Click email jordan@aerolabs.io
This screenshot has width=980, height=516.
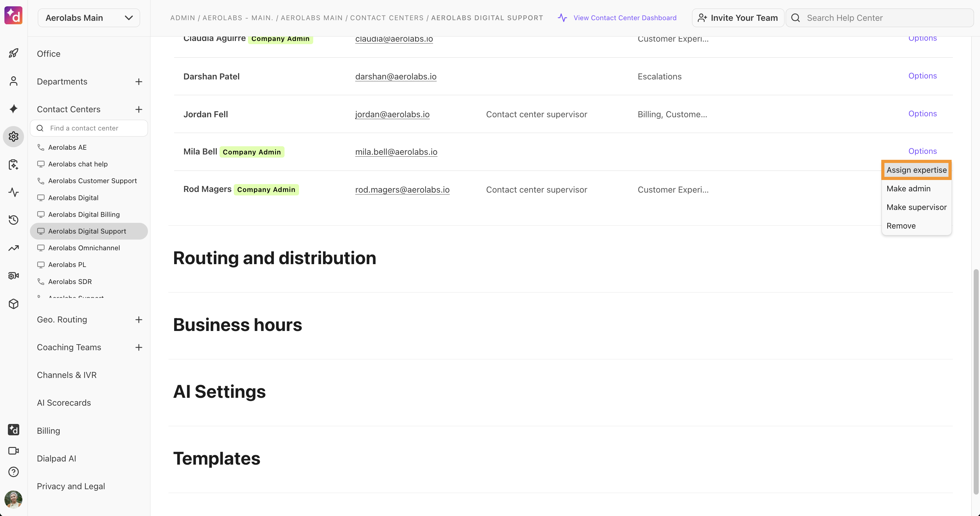[392, 114]
